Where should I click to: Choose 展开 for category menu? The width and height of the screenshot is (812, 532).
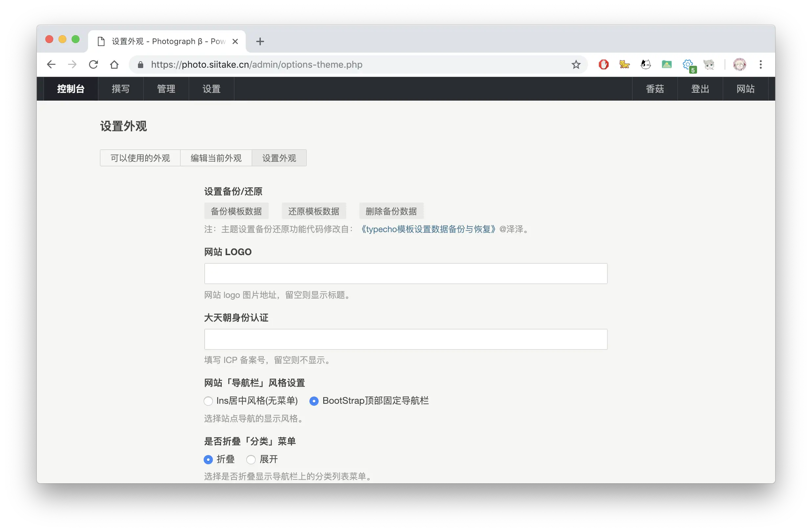point(251,460)
